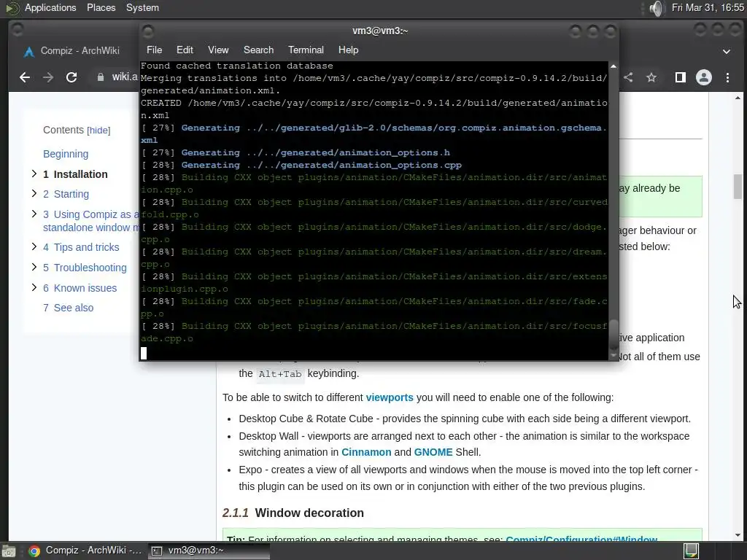Click the padlock site info icon
Screen dimensions: 747x560
tap(101, 77)
